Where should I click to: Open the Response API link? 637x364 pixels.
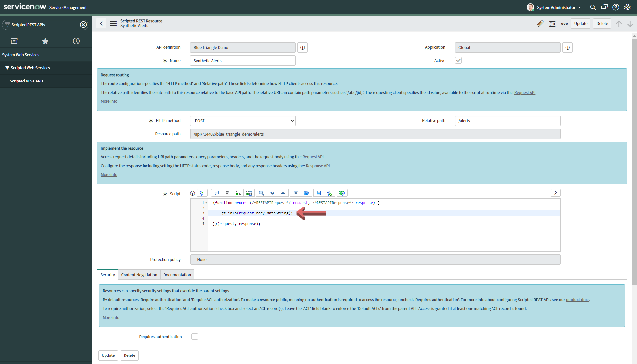click(x=318, y=166)
